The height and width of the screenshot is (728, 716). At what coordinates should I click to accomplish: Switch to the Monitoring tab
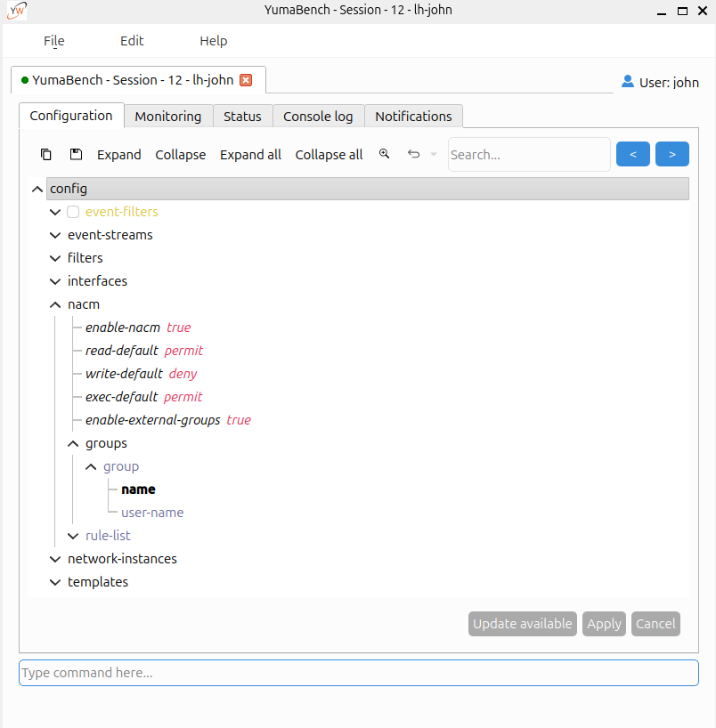click(168, 116)
